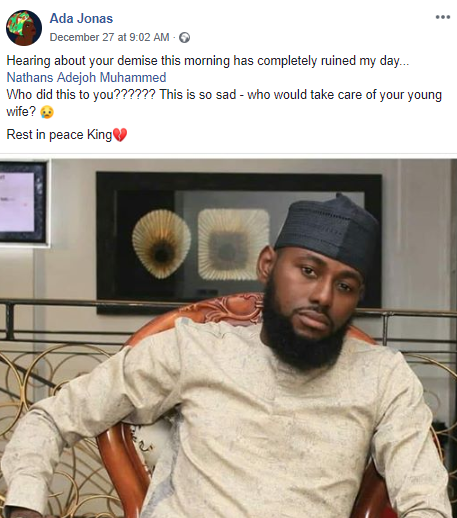
Task: Open Ada Jonas's round profile avatar
Action: click(x=24, y=28)
